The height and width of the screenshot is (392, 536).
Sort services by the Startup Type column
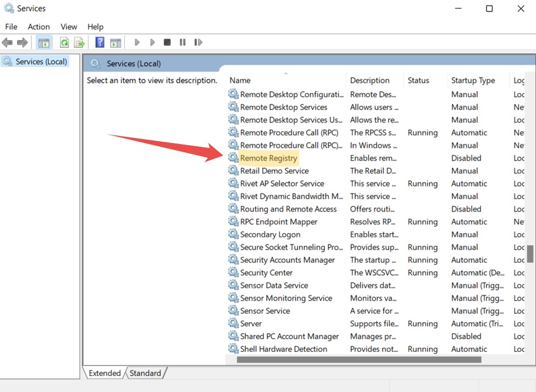click(473, 80)
